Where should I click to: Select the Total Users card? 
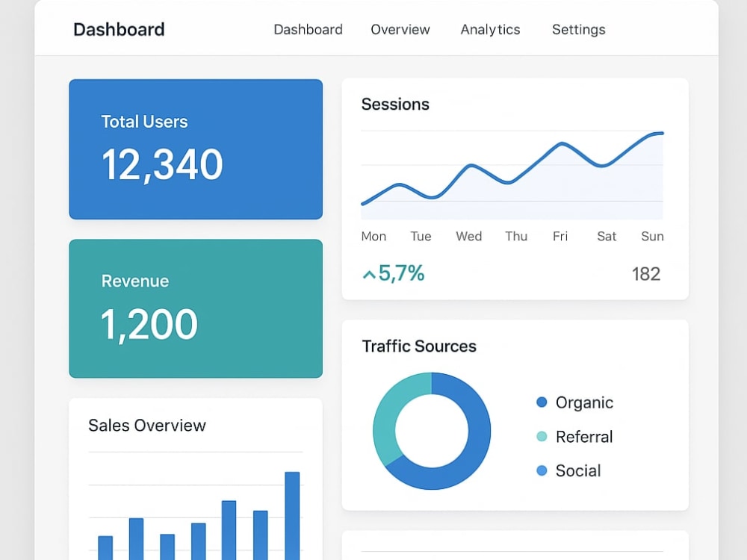[x=196, y=149]
